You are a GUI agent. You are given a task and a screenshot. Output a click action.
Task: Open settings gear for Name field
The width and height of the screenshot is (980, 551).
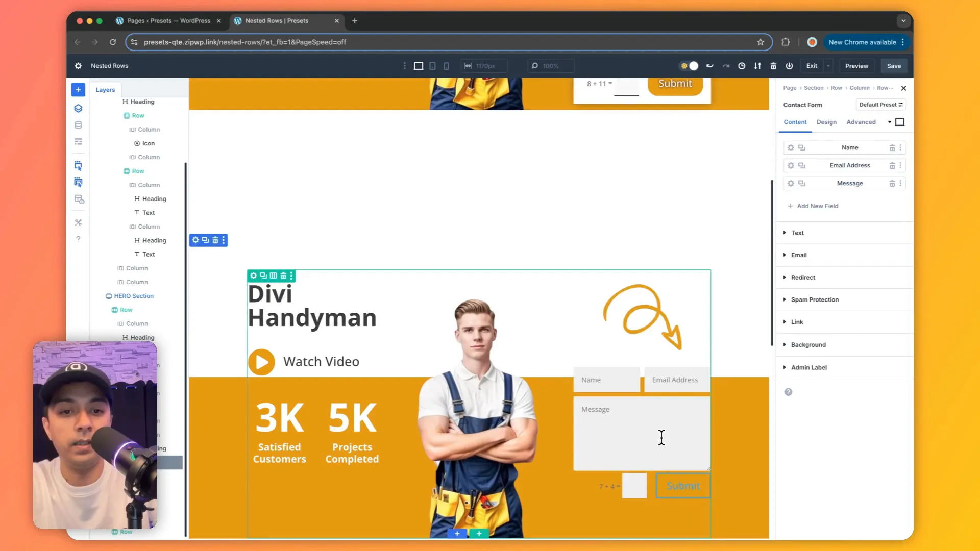click(x=791, y=147)
